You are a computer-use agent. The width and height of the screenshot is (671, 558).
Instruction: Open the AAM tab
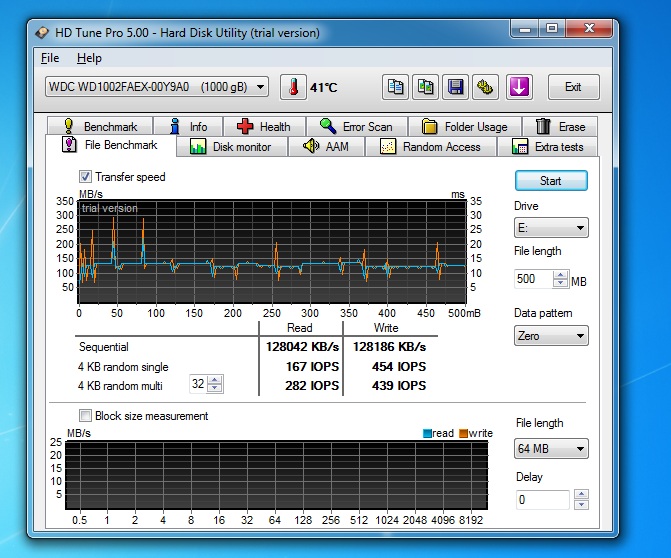click(x=327, y=147)
